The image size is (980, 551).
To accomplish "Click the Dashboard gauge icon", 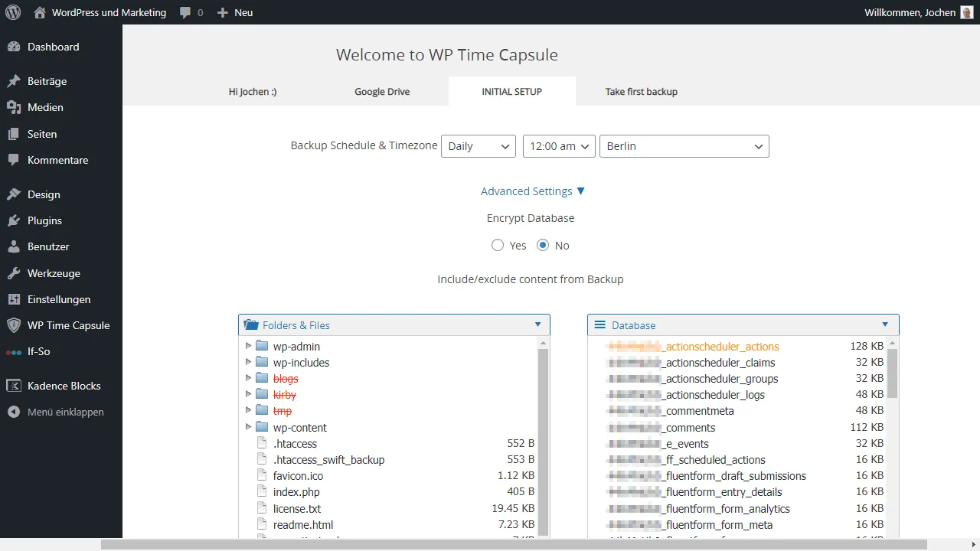I will 14,47.
